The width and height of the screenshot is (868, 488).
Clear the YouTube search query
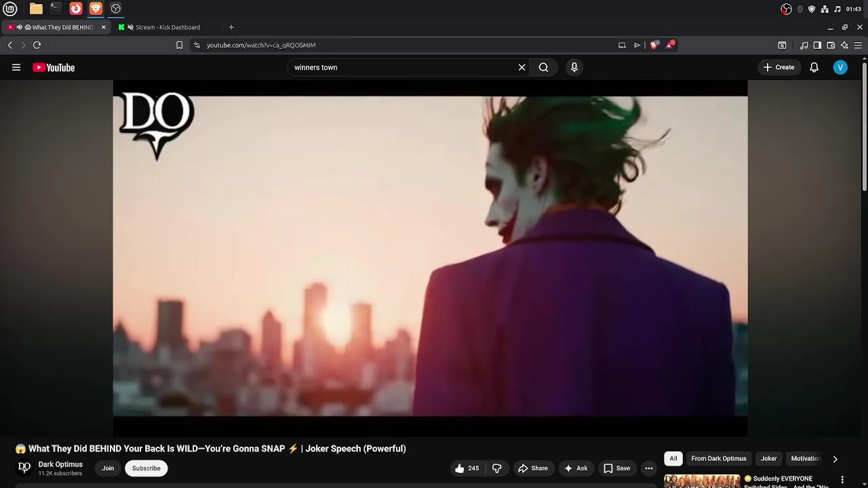[x=521, y=67]
